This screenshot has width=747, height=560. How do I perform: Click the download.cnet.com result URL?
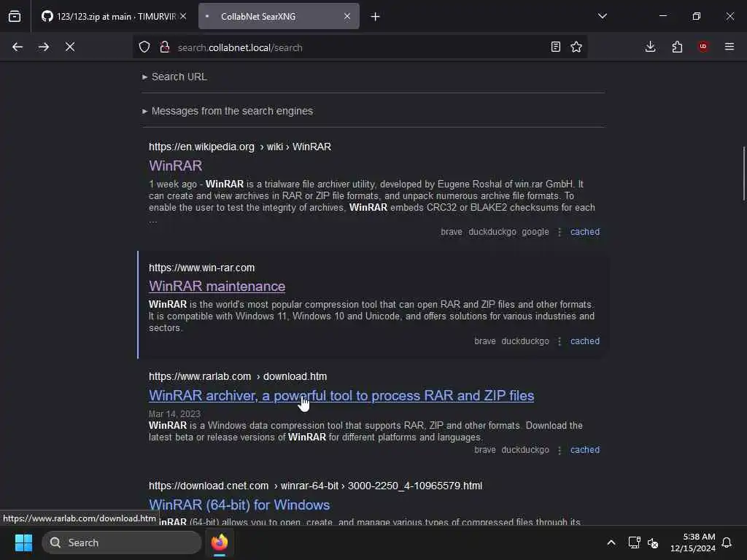coord(315,486)
